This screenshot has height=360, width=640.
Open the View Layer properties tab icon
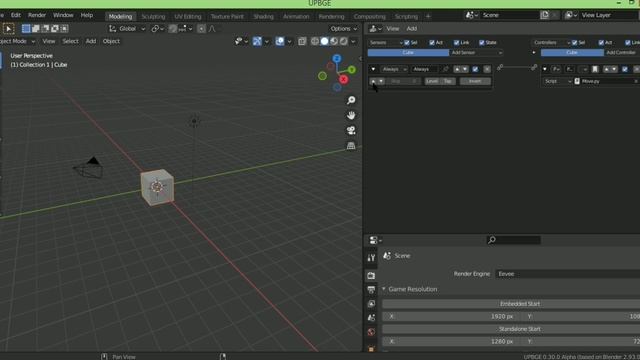pyautogui.click(x=371, y=304)
